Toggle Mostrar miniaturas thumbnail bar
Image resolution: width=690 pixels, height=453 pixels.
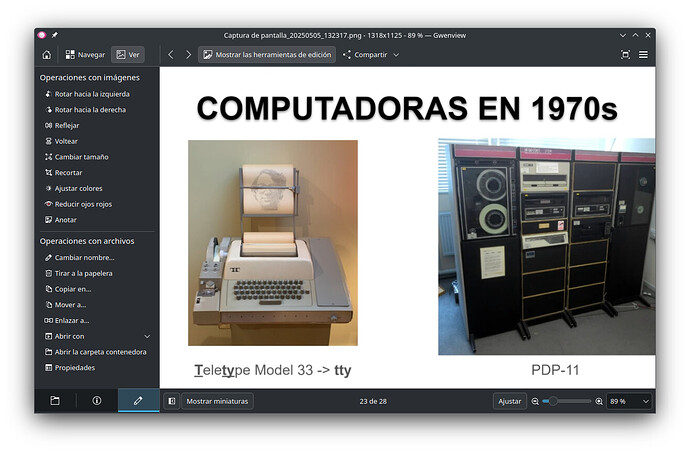tap(217, 401)
